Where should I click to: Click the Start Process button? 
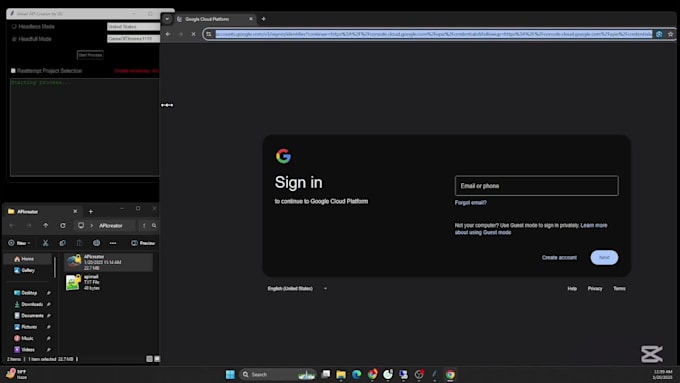click(90, 55)
